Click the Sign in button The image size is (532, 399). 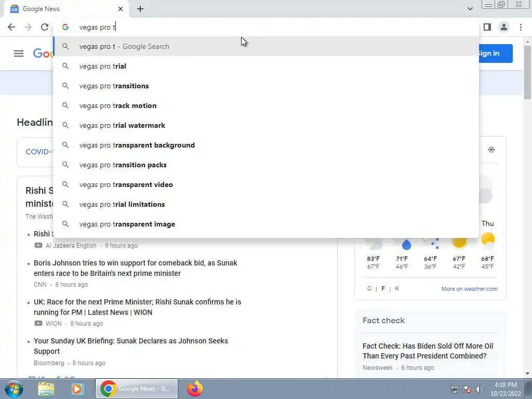(496, 54)
